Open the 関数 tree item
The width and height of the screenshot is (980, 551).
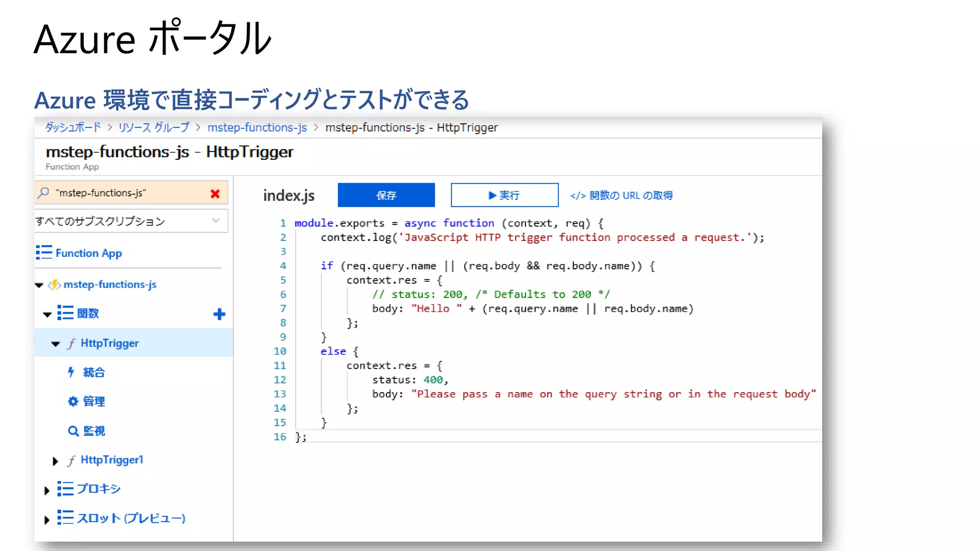[x=88, y=313]
